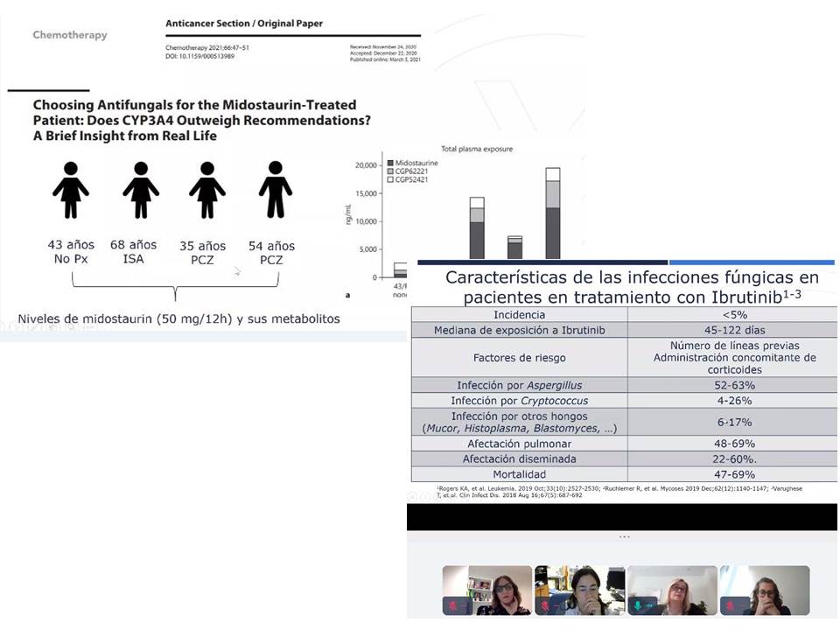This screenshot has width=840, height=630.
Task: Click the Anticancer Section / Original Paper heading
Action: [244, 24]
